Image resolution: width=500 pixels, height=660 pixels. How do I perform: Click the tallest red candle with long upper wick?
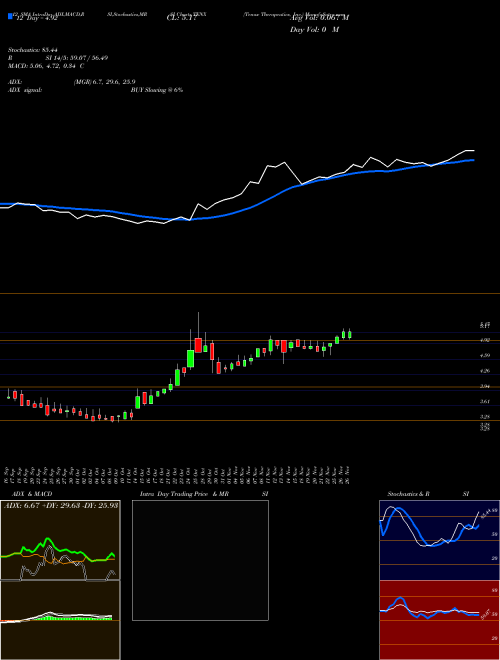[x=198, y=345]
